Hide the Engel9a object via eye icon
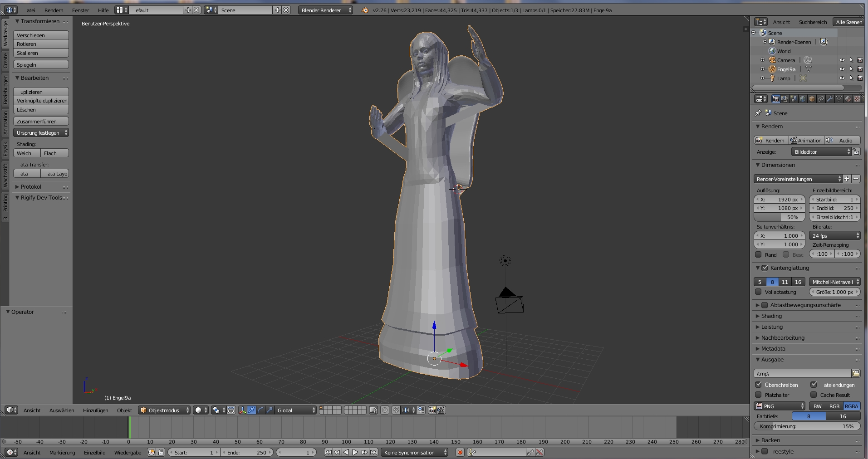868x459 pixels. (842, 69)
